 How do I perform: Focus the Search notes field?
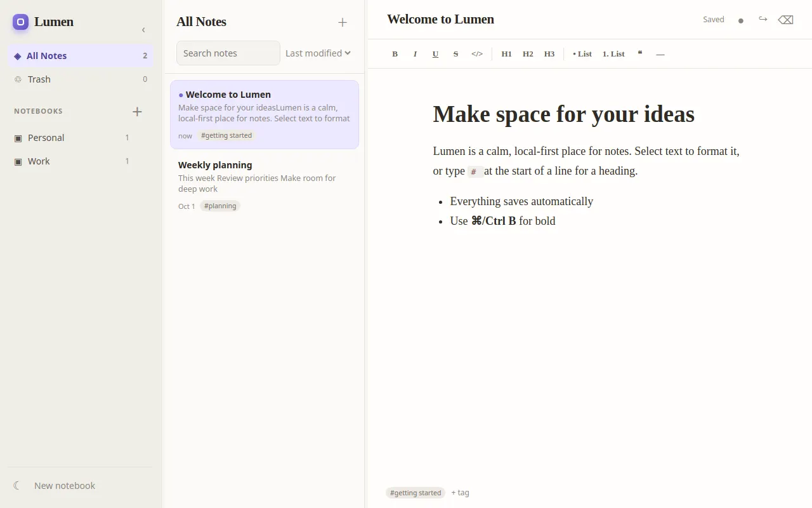[x=228, y=53]
